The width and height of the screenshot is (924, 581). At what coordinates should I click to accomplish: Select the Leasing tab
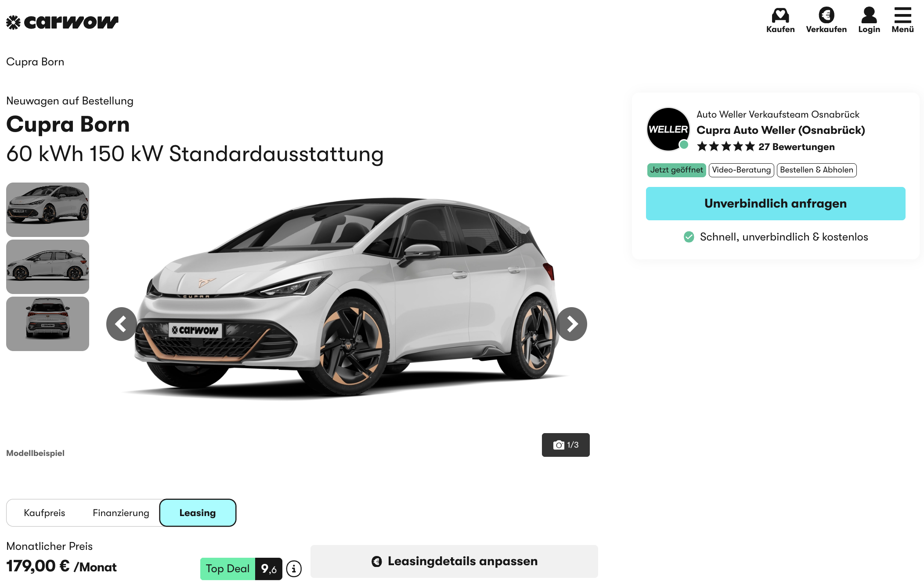[x=198, y=513]
